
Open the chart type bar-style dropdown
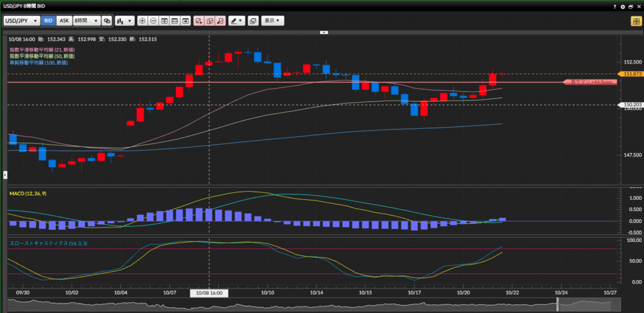[x=123, y=21]
